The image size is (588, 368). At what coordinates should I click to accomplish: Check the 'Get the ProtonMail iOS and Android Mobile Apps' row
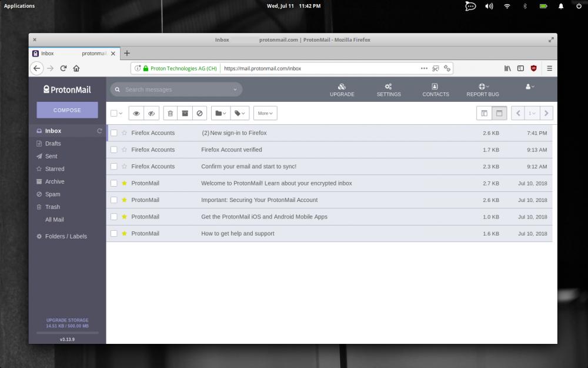click(x=114, y=217)
